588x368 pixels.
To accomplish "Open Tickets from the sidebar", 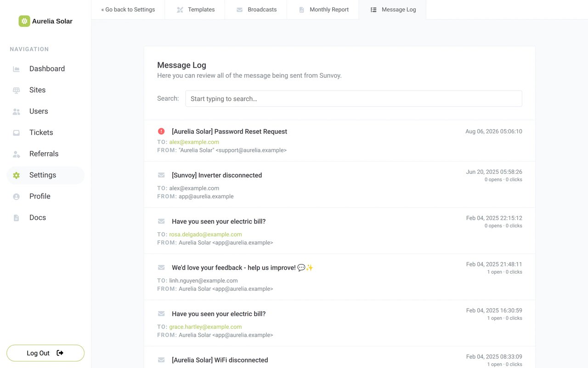I will pyautogui.click(x=45, y=132).
